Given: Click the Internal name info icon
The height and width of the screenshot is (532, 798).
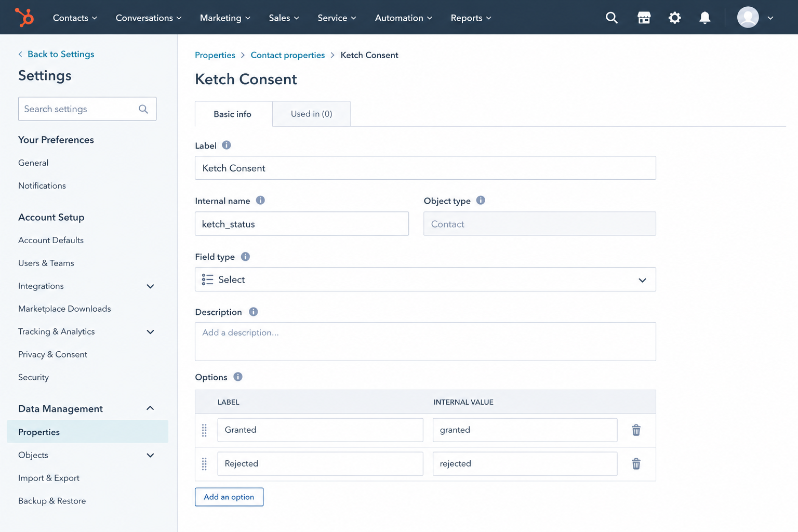Looking at the screenshot, I should [260, 201].
